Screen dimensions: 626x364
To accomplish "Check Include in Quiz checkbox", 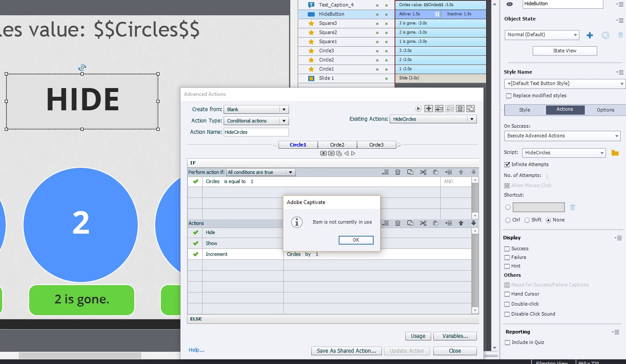I will pos(507,343).
